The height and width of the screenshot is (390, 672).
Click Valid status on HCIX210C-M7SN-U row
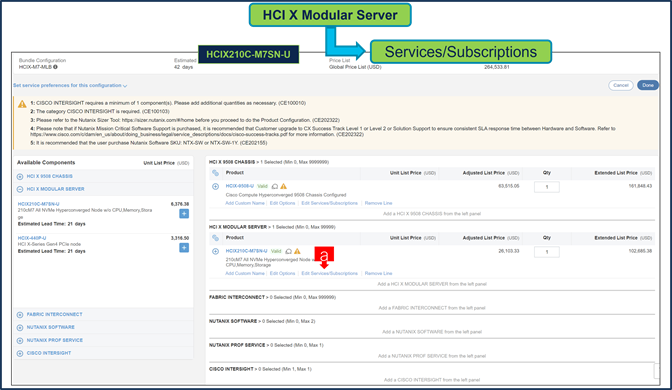point(276,251)
